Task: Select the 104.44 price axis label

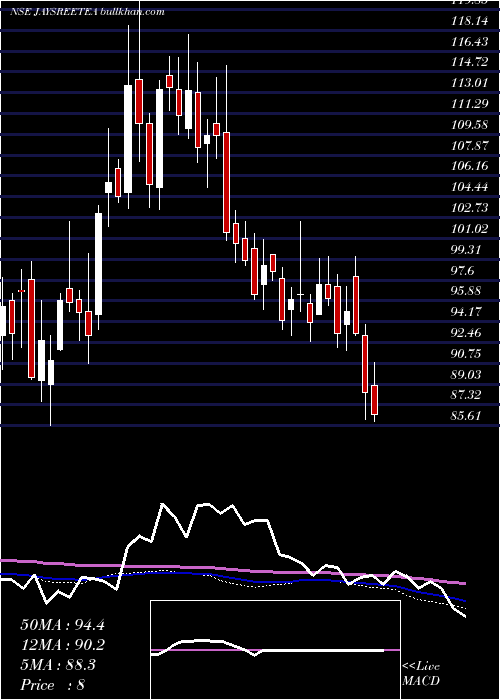Action: (x=469, y=187)
